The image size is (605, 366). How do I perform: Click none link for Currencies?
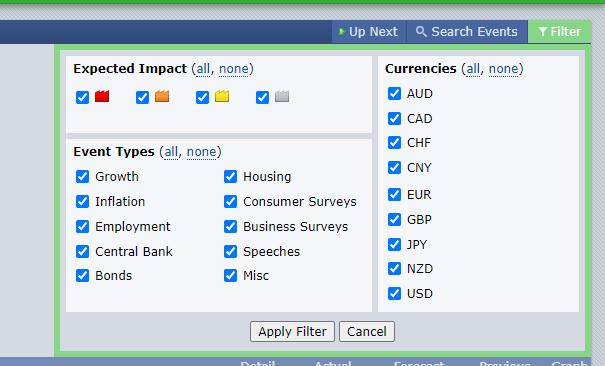pyautogui.click(x=504, y=69)
